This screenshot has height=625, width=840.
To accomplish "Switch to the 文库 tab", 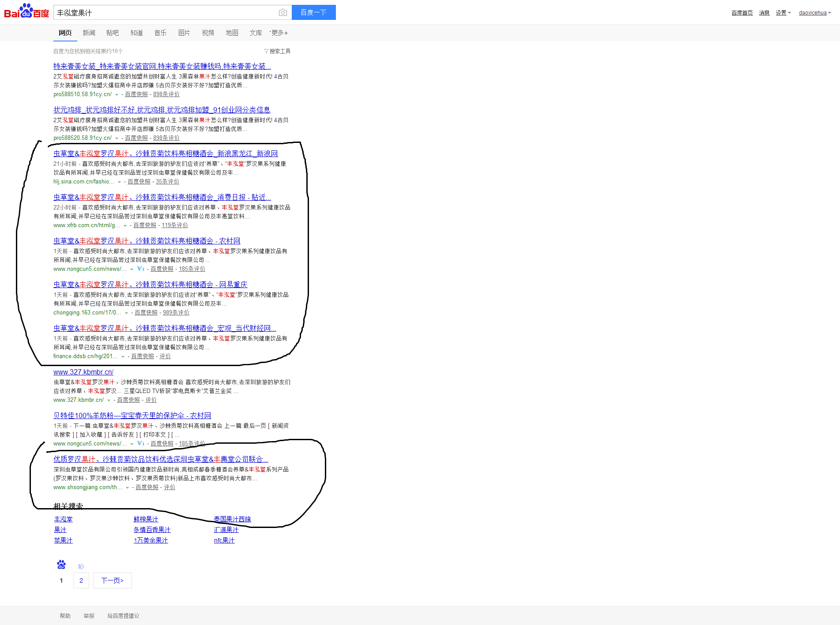I will click(256, 33).
